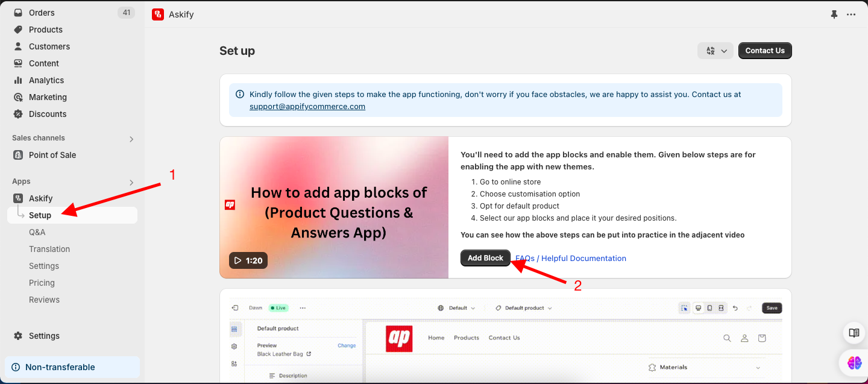Click the 'Apps' section label

pyautogui.click(x=21, y=181)
